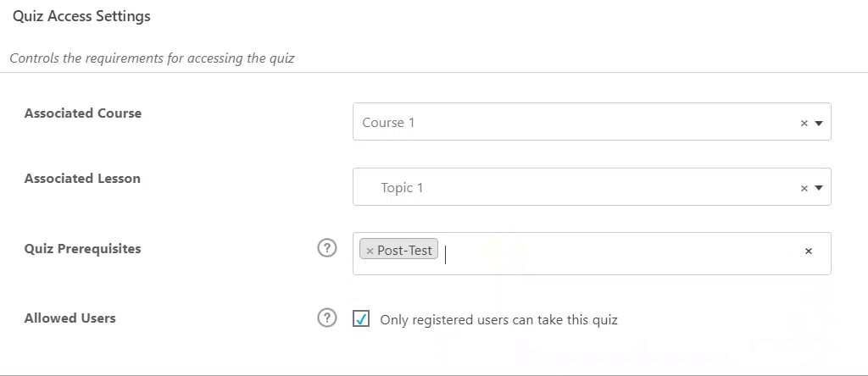The width and height of the screenshot is (868, 376).
Task: Toggle the registered-users-only checkbox
Action: pos(361,319)
